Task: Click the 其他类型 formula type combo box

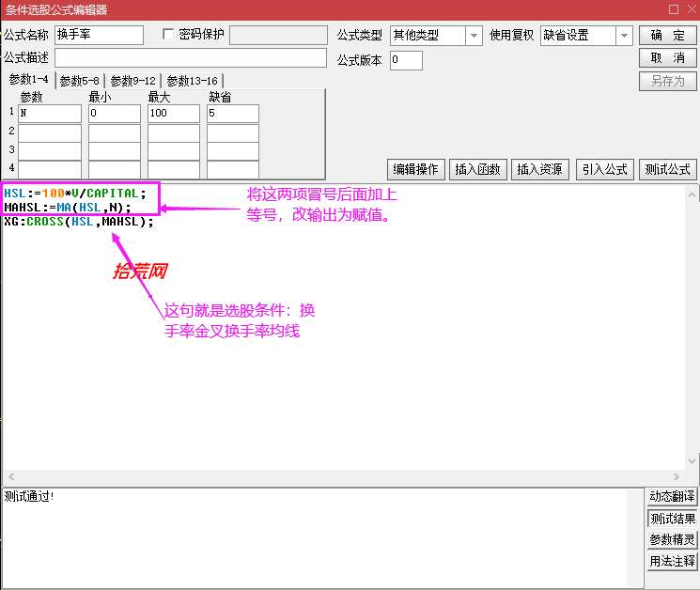Action: pos(436,36)
